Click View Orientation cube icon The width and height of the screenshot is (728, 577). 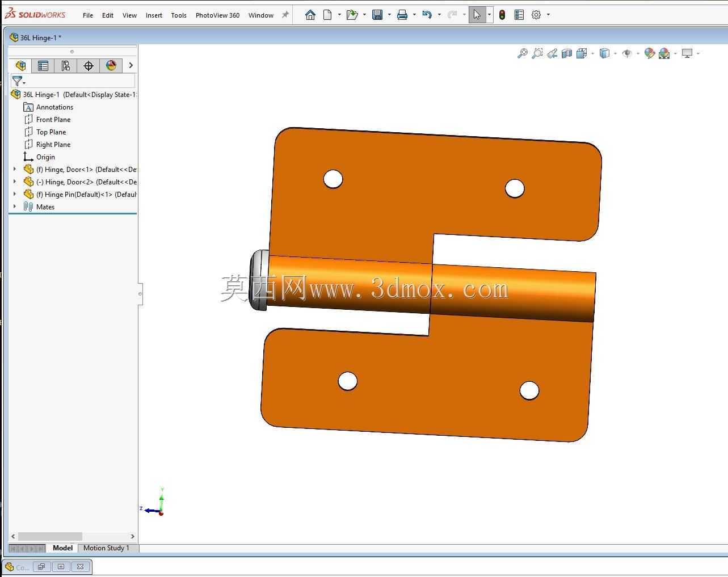tap(581, 53)
